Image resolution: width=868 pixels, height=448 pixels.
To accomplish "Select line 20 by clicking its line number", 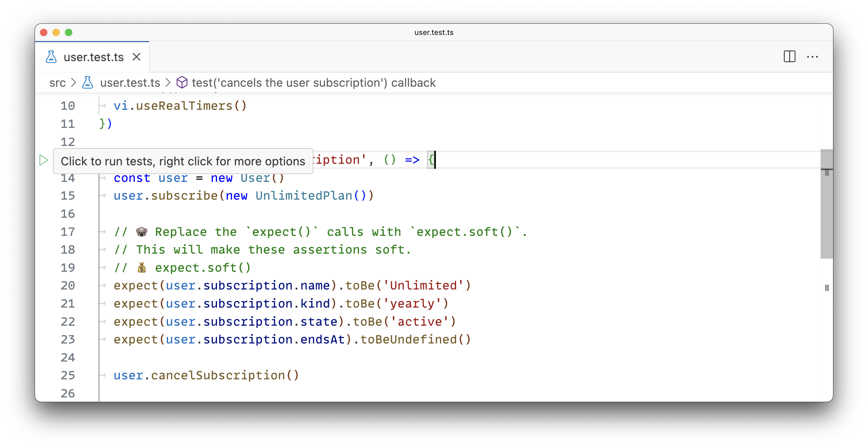I will click(x=68, y=285).
